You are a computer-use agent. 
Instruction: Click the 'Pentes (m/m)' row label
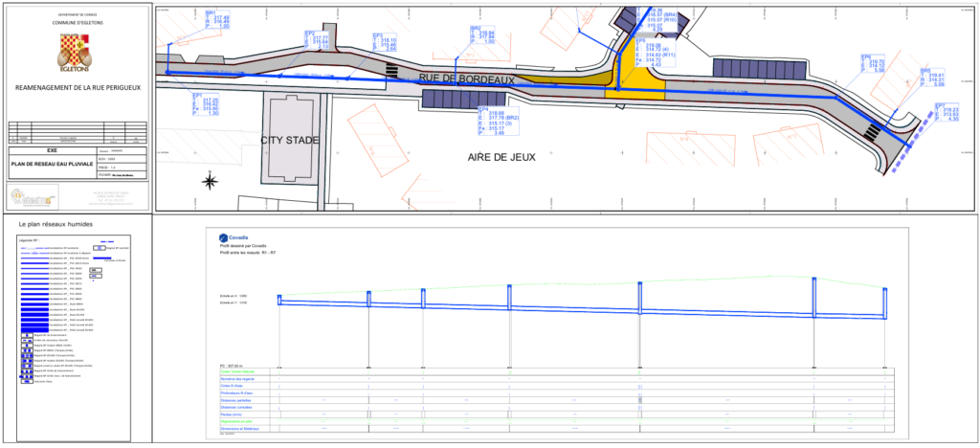point(230,414)
